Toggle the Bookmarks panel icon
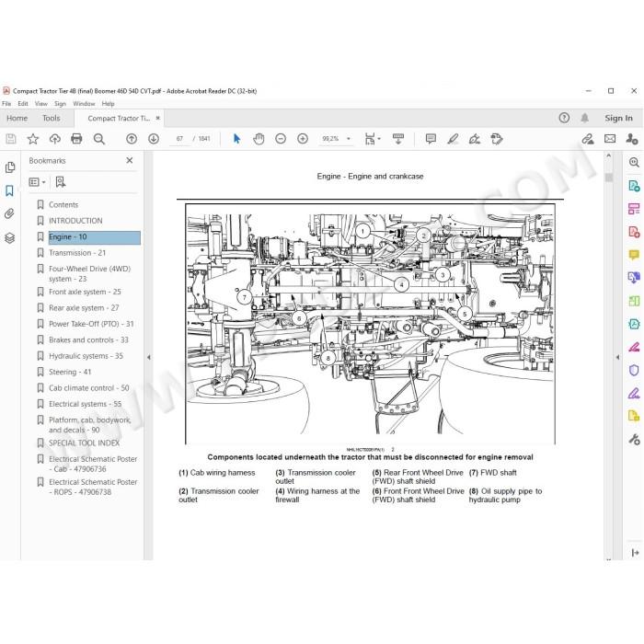Image resolution: width=644 pixels, height=644 pixels. (x=9, y=190)
